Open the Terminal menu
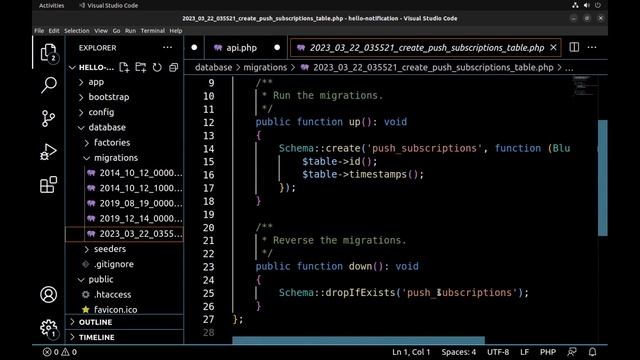Image resolution: width=640 pixels, height=360 pixels. 153,31
